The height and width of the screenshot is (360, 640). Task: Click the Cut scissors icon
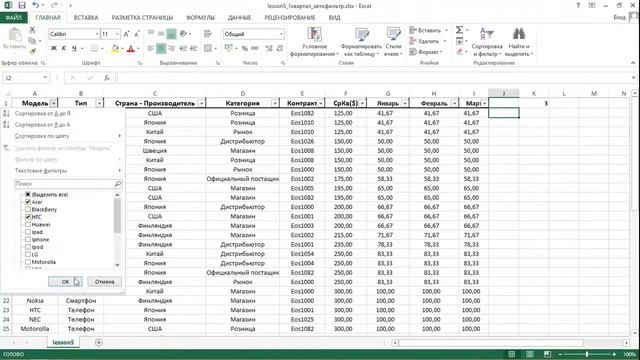[32, 30]
